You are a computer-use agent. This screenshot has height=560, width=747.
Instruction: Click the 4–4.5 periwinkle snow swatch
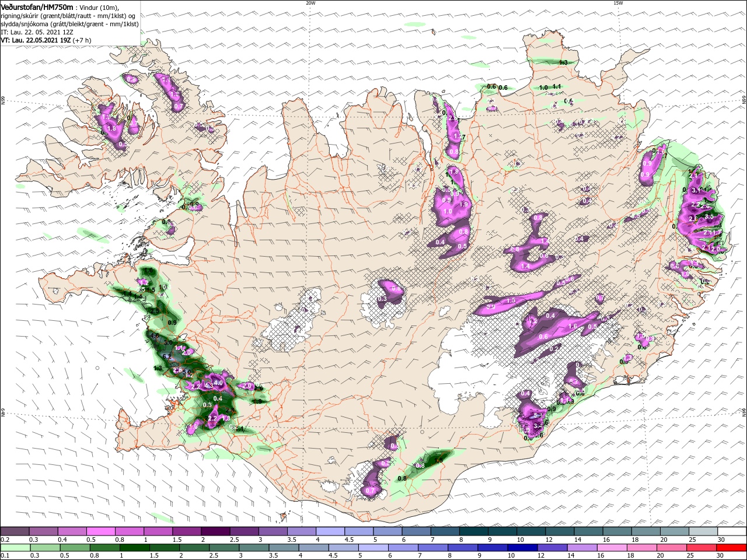[330, 531]
